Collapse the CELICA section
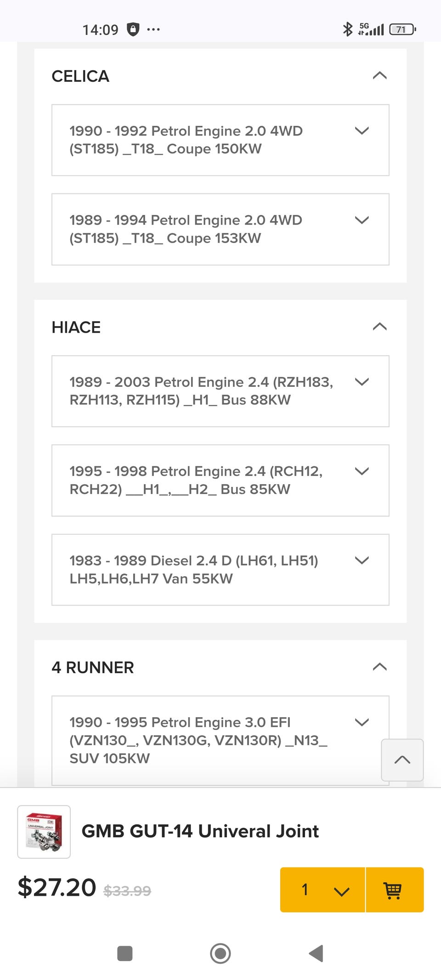Viewport: 441px width, 980px height. tap(379, 76)
